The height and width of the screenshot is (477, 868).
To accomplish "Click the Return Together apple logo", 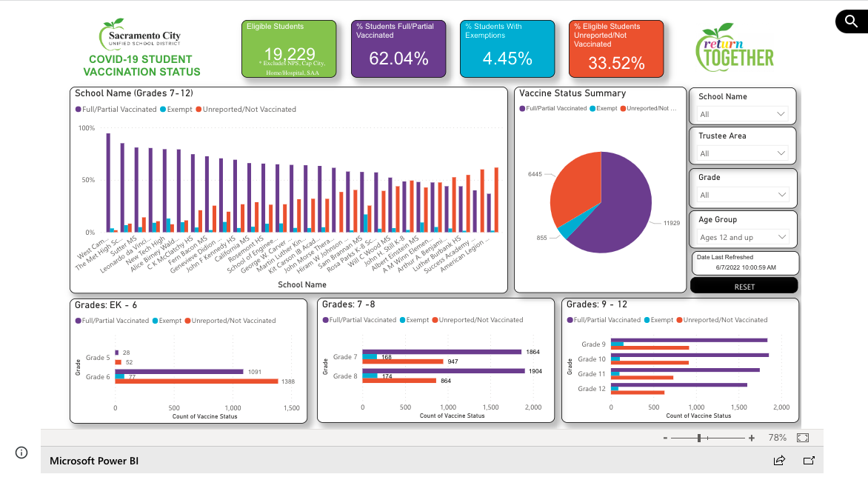I will [735, 48].
